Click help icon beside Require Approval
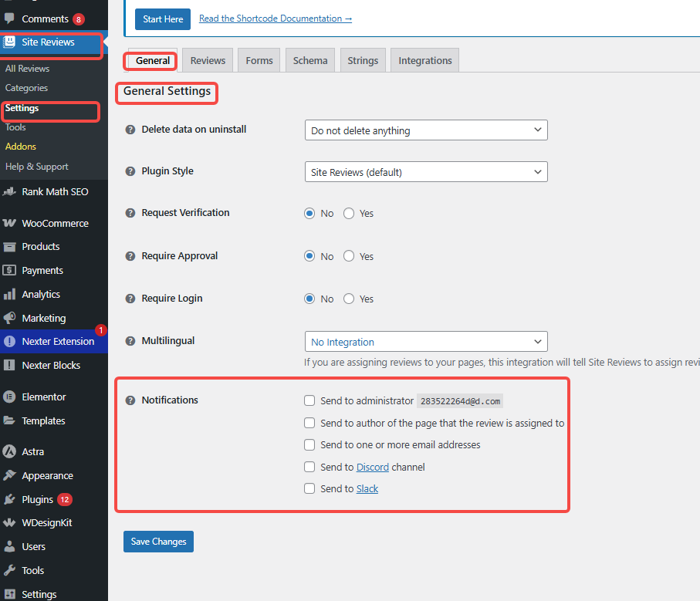The height and width of the screenshot is (601, 700). (130, 256)
